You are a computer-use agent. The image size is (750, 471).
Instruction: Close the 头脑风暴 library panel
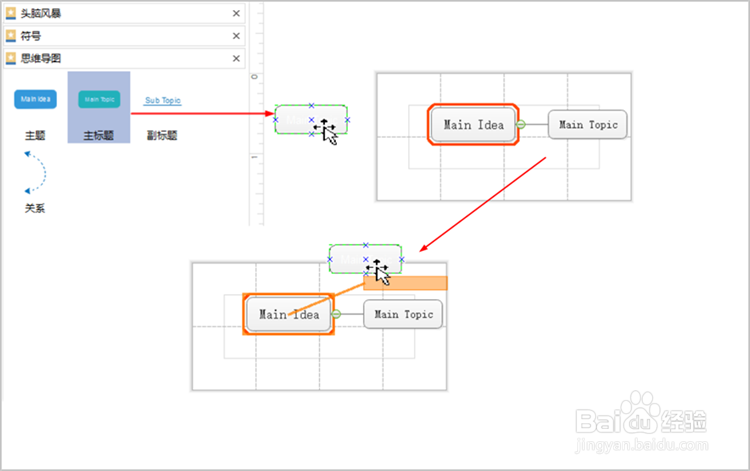click(x=236, y=13)
